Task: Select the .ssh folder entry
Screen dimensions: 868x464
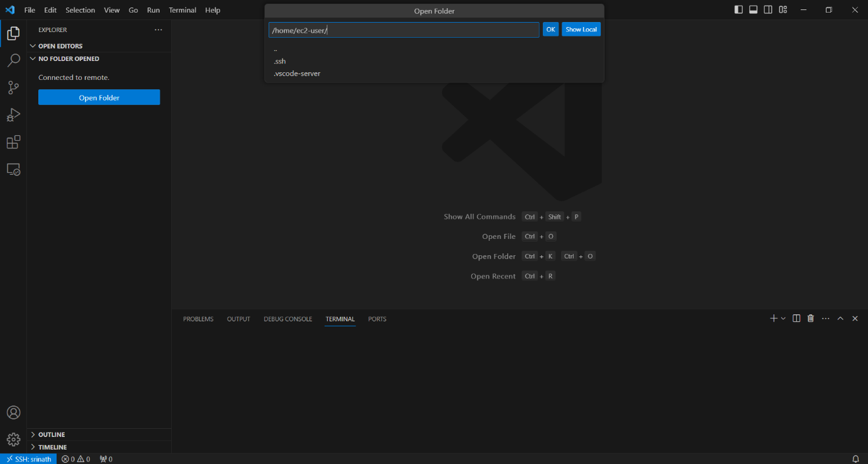Action: pos(434,61)
